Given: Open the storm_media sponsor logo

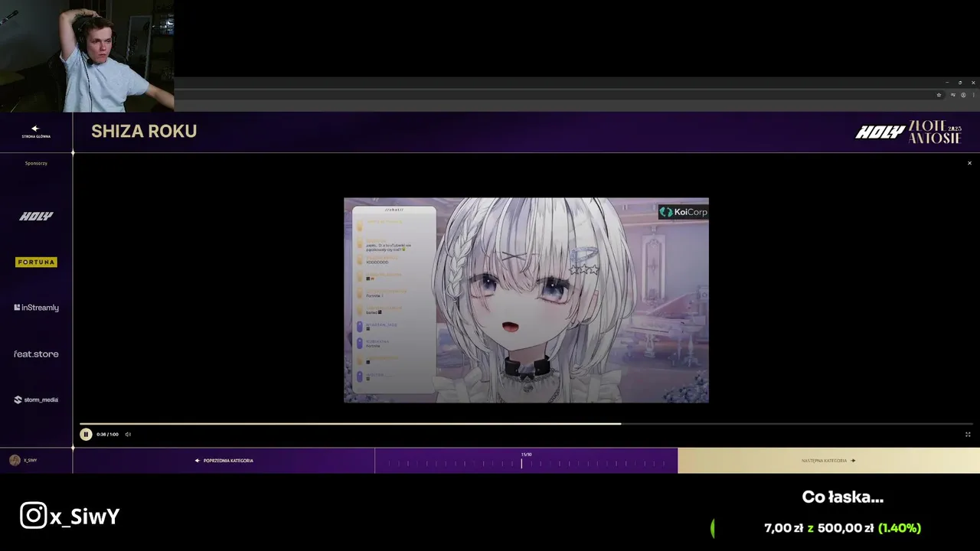Looking at the screenshot, I should coord(36,399).
